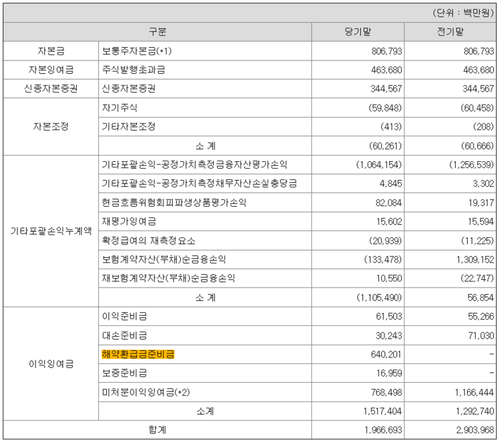Click the 재평가잉여금 row label

[x=128, y=222]
